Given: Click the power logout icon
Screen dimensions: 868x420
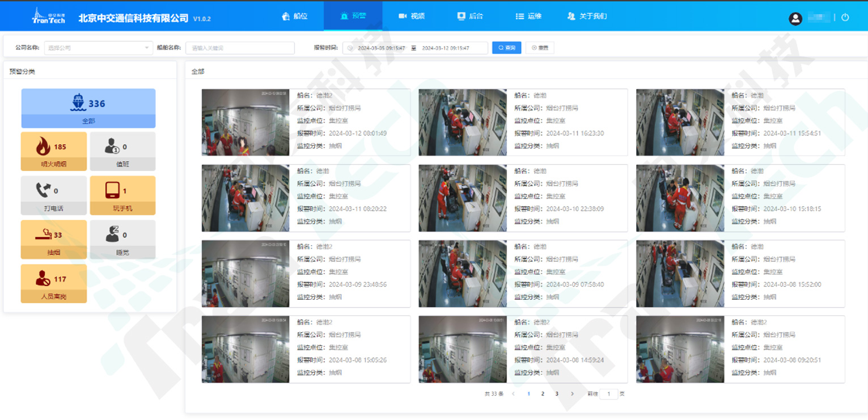Looking at the screenshot, I should pyautogui.click(x=845, y=18).
